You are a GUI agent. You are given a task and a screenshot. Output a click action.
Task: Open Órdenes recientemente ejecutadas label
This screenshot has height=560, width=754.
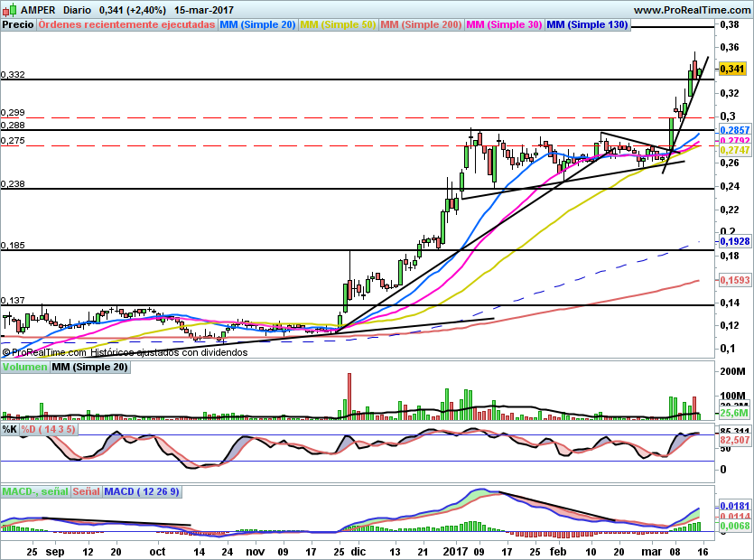click(x=127, y=24)
